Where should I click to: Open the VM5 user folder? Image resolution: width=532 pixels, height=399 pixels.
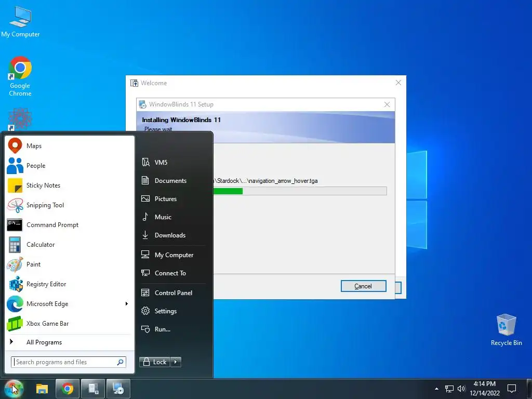pyautogui.click(x=172, y=162)
